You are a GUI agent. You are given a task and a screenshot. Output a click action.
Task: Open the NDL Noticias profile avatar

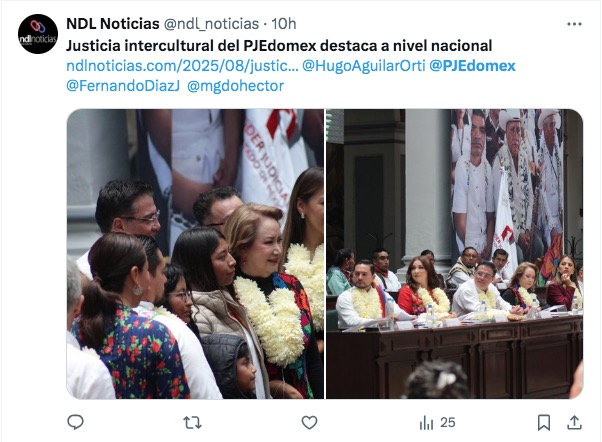tap(38, 34)
